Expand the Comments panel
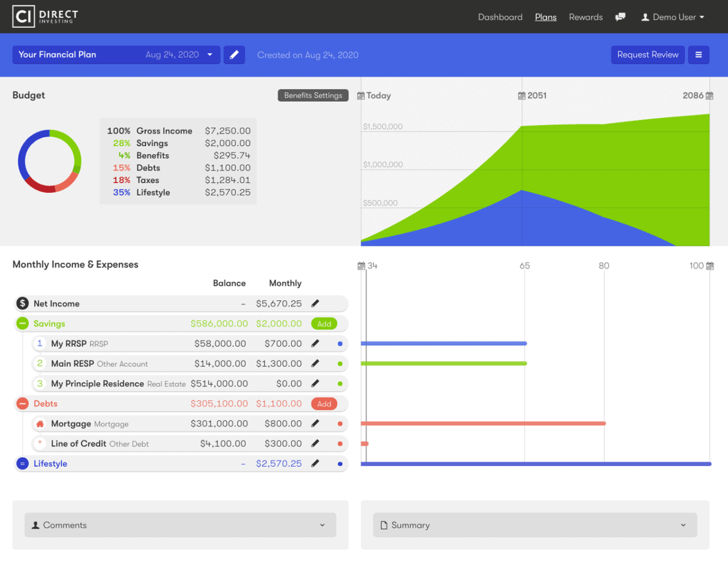The image size is (728, 566). click(180, 525)
